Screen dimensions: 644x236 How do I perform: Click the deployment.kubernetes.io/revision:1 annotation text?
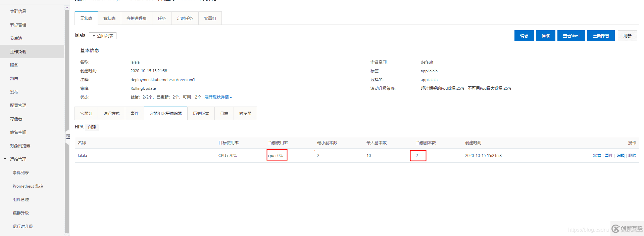163,80
